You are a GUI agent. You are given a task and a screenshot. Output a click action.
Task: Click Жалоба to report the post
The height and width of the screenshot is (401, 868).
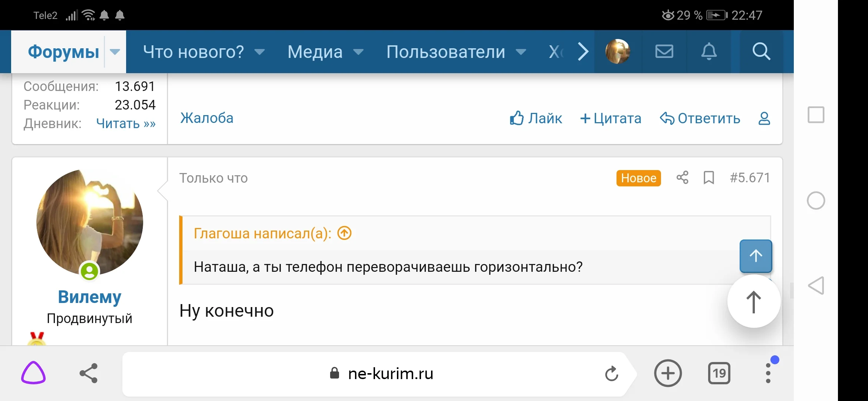[x=207, y=118]
